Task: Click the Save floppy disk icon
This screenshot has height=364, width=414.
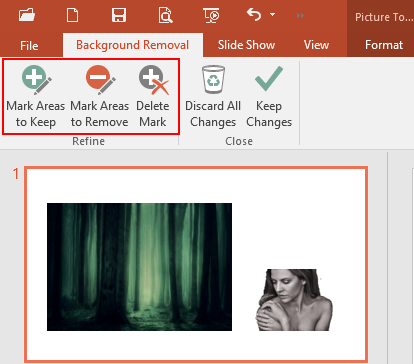Action: (x=119, y=15)
